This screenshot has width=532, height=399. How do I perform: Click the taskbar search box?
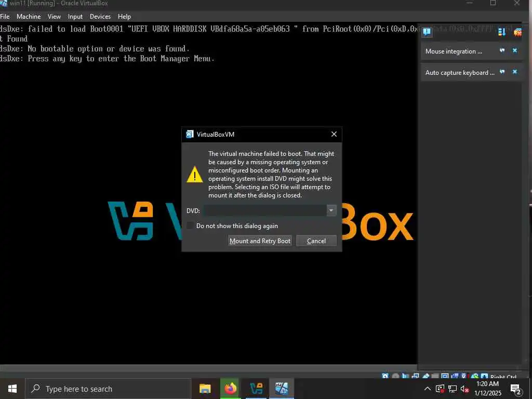point(108,389)
